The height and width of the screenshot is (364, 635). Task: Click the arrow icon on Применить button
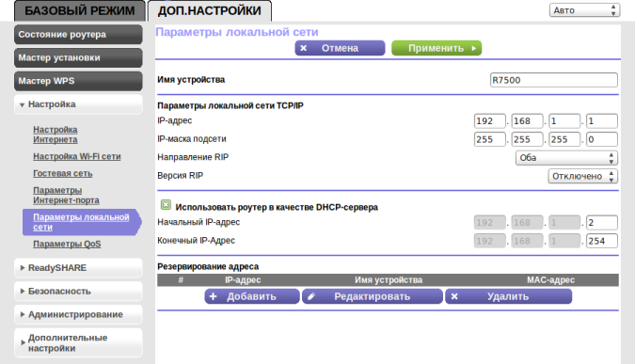(474, 48)
